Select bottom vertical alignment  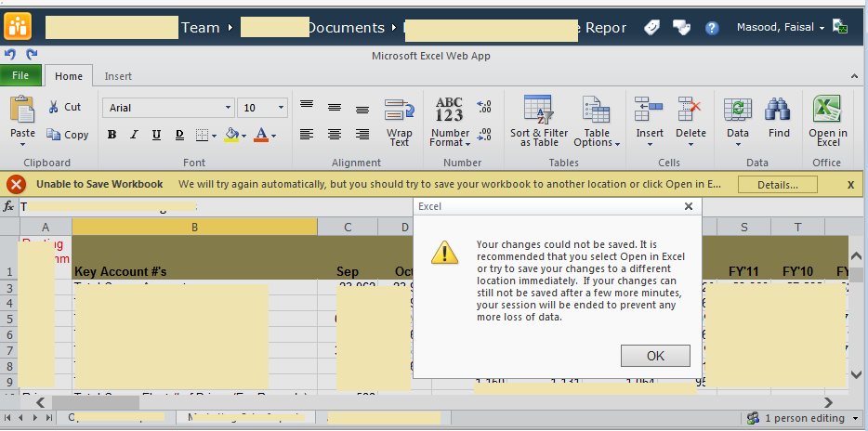pyautogui.click(x=362, y=110)
